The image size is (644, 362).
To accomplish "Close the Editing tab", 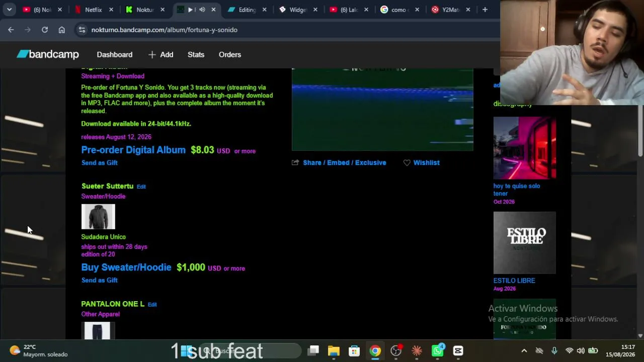I will click(x=265, y=10).
